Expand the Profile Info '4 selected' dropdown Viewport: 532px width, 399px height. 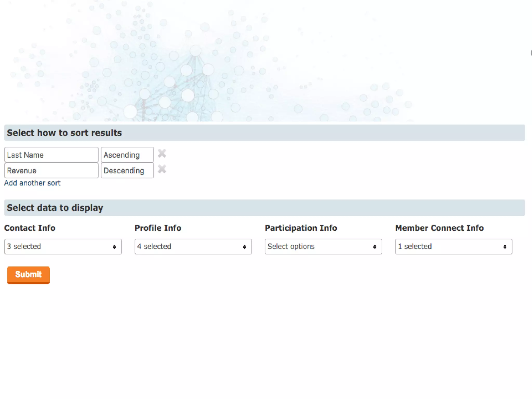click(x=193, y=246)
